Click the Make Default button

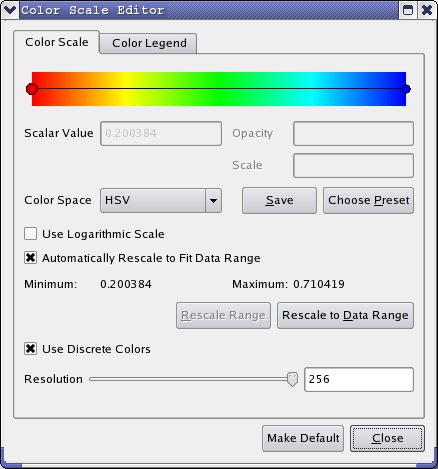click(x=303, y=438)
